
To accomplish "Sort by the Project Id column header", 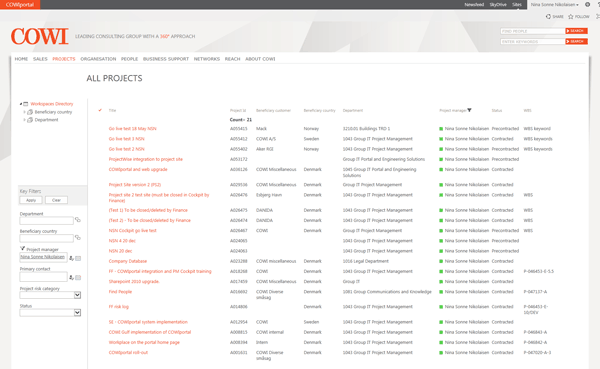I will pyautogui.click(x=238, y=111).
